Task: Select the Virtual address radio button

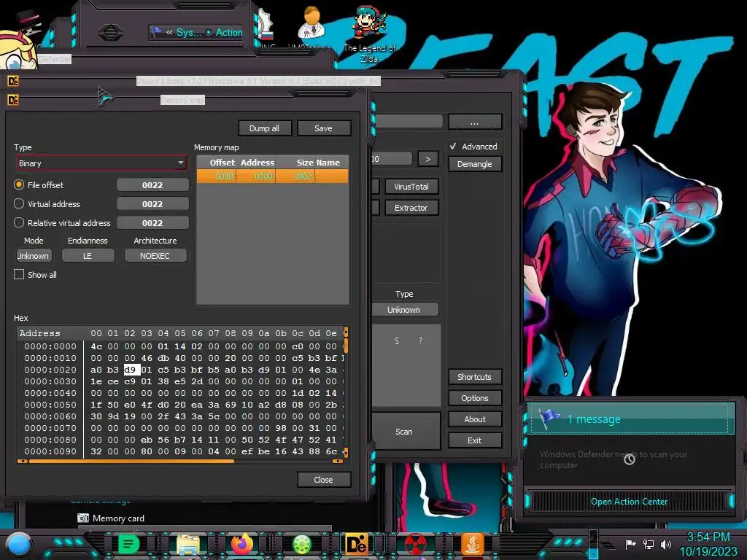Action: (19, 204)
